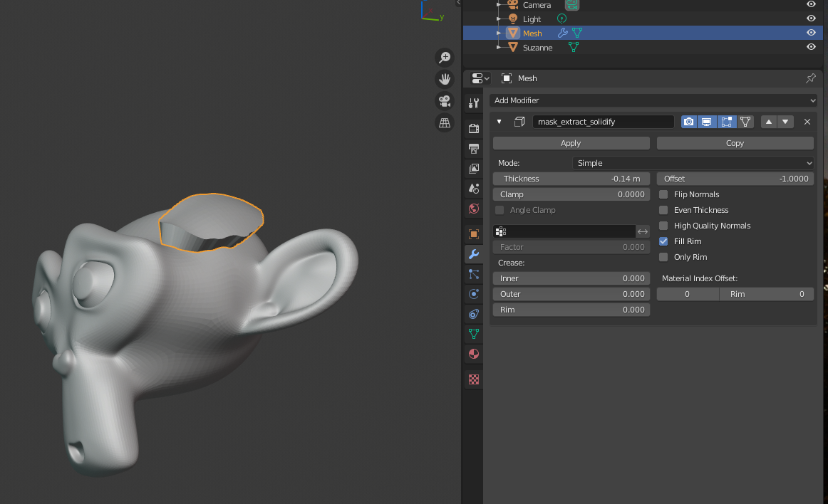Toggle modifier viewport display monitor icon
The image size is (828, 504).
(x=707, y=122)
